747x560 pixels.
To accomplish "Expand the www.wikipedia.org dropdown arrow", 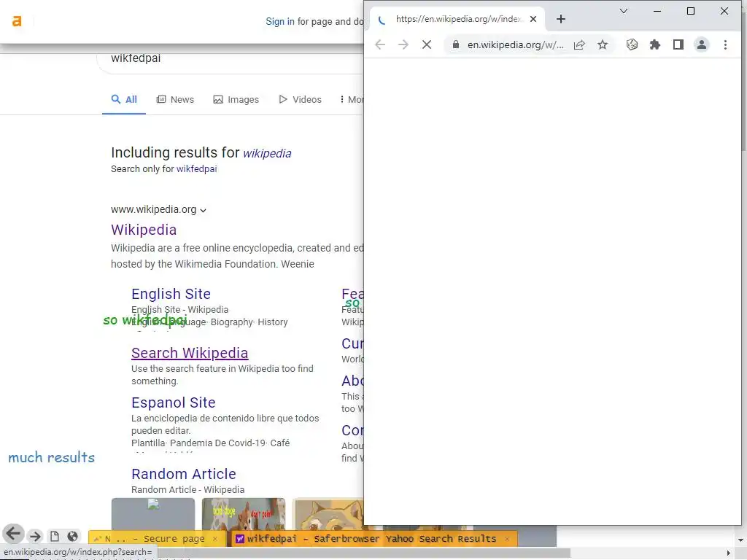I will 203,210.
